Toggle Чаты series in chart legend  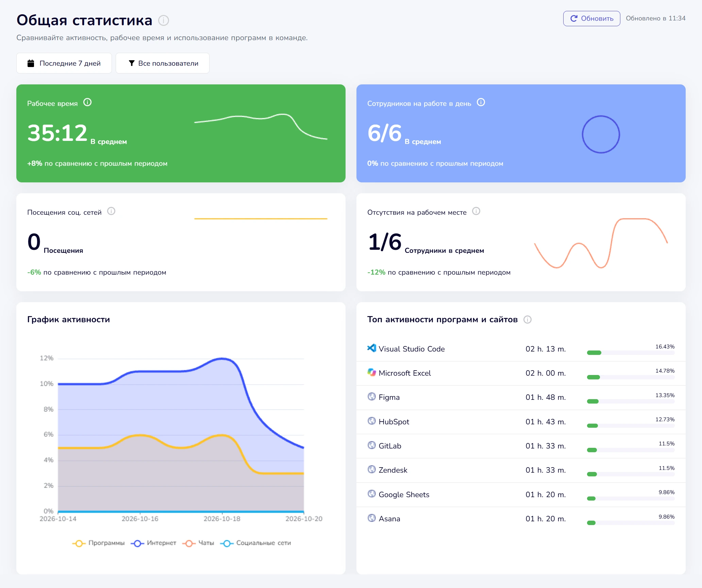(x=198, y=543)
